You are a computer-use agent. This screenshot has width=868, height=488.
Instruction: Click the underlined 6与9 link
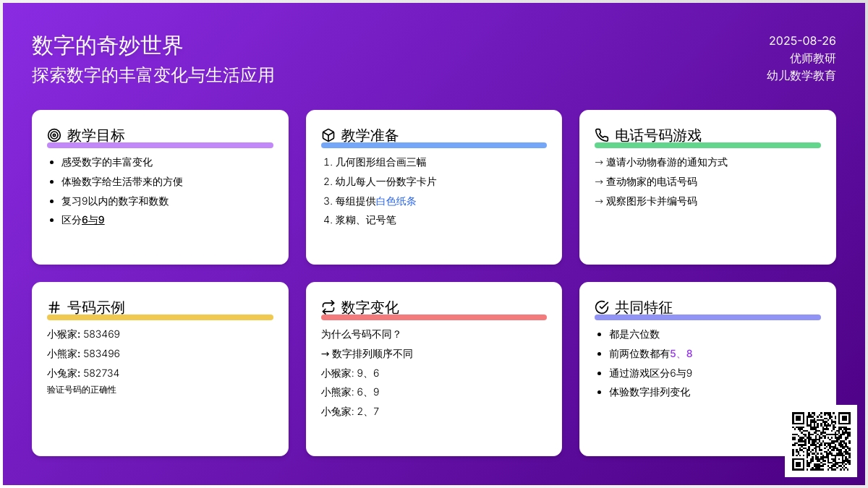[93, 220]
